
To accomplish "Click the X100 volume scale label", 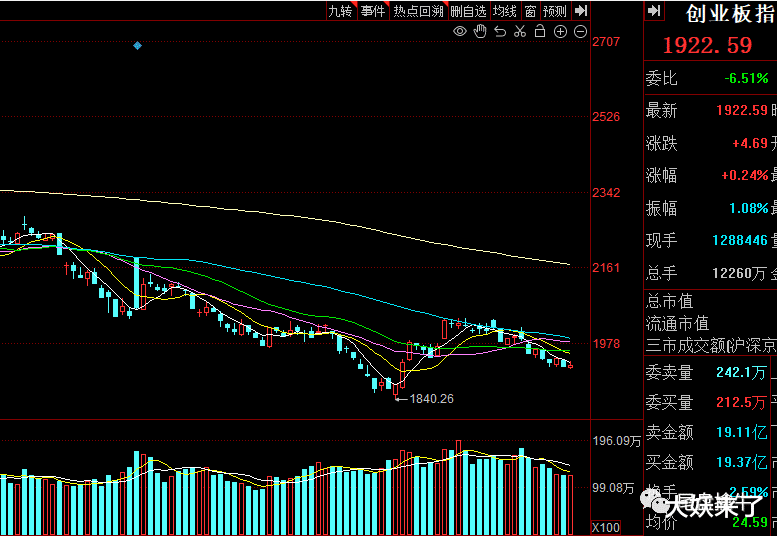I will [606, 528].
